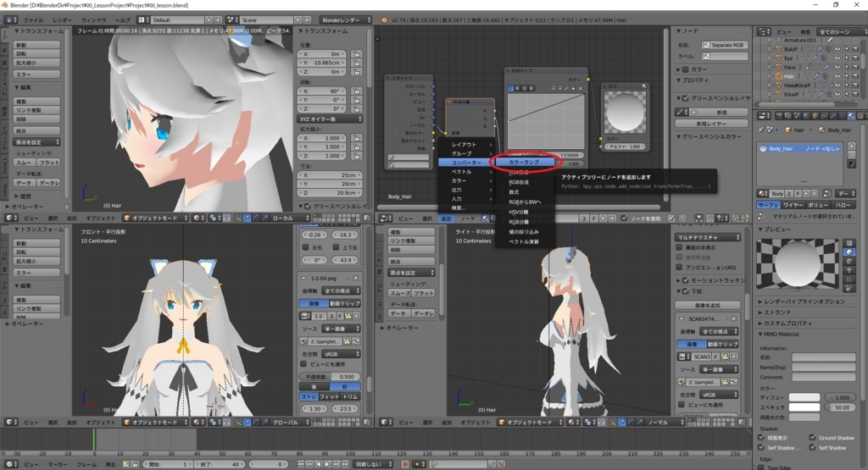Select material node tree icon in node editor header
The width and height of the screenshot is (868, 470).
[486, 218]
